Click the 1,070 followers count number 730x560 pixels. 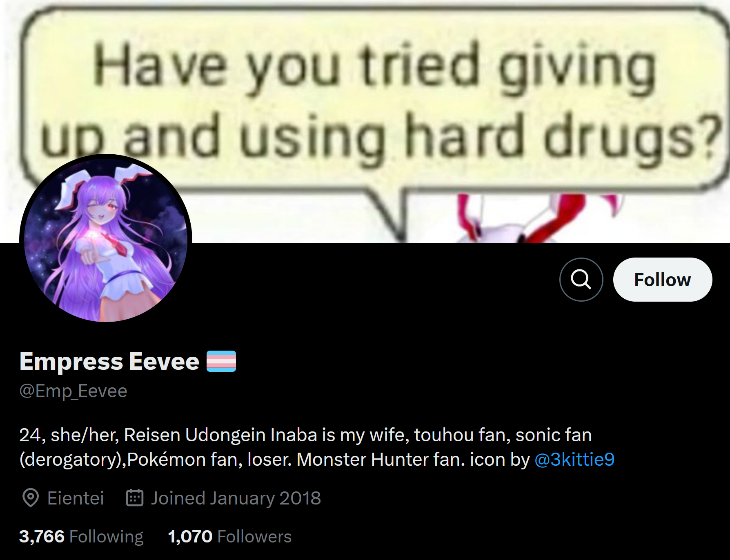(x=190, y=536)
